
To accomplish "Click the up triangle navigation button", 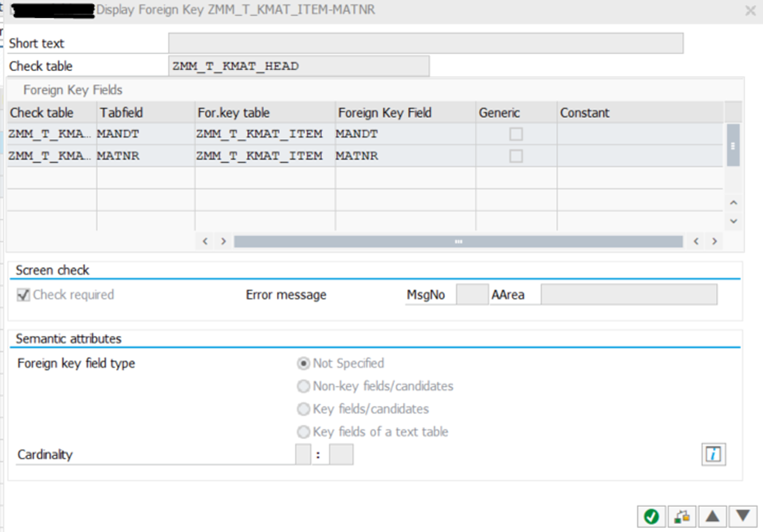I will [714, 517].
